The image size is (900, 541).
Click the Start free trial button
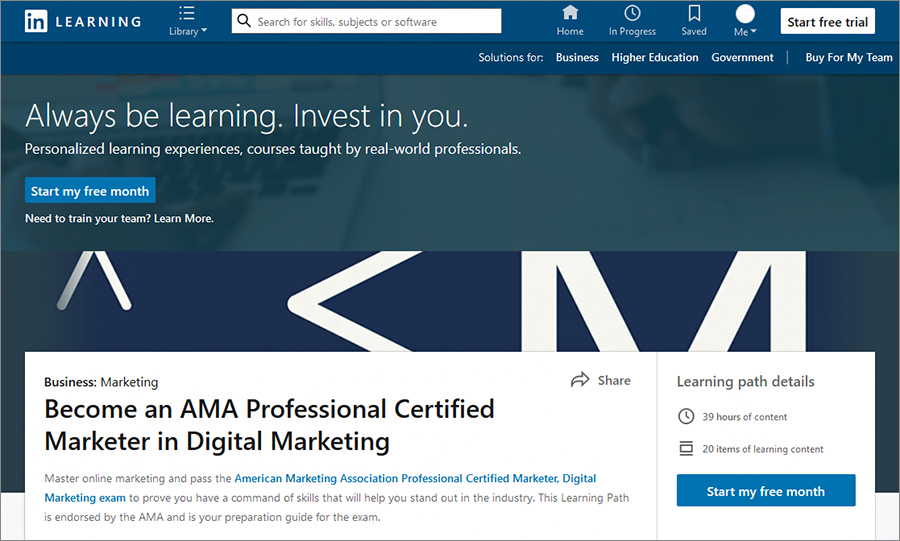(827, 22)
